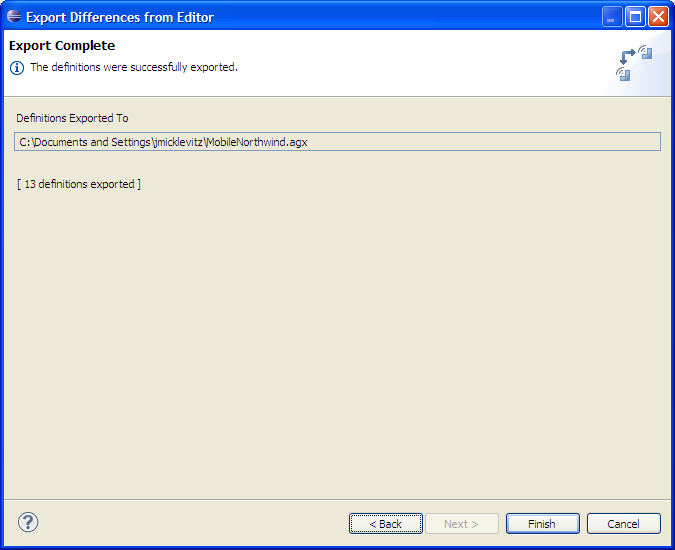This screenshot has width=675, height=550.
Task: Click the Eclipse icon in the title bar
Action: coord(14,17)
